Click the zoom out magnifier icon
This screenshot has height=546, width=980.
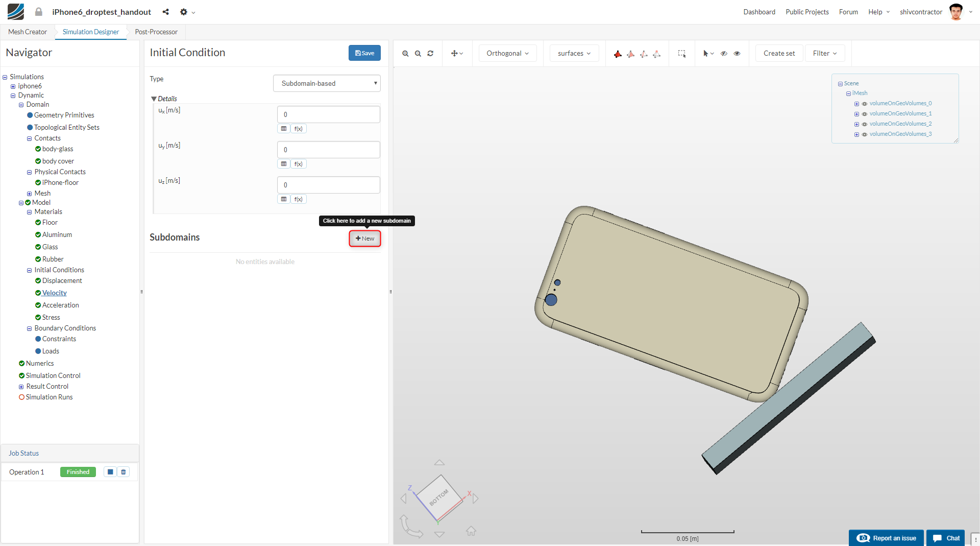point(418,54)
